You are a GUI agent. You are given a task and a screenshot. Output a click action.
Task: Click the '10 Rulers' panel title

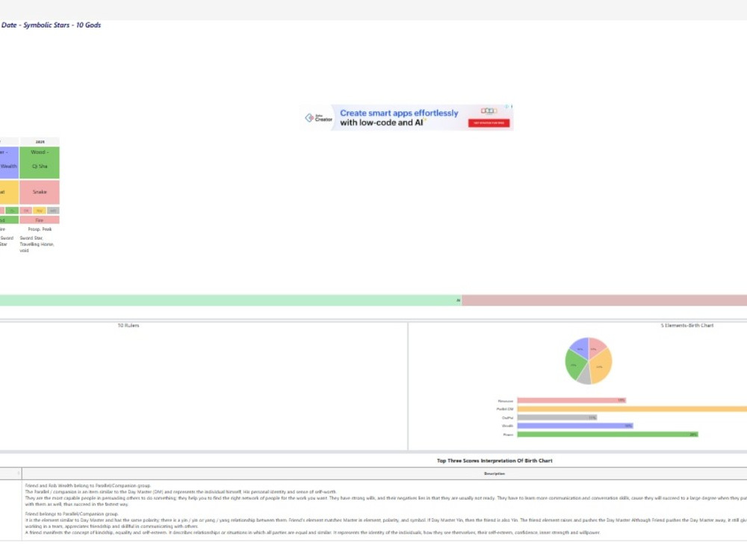pos(128,326)
